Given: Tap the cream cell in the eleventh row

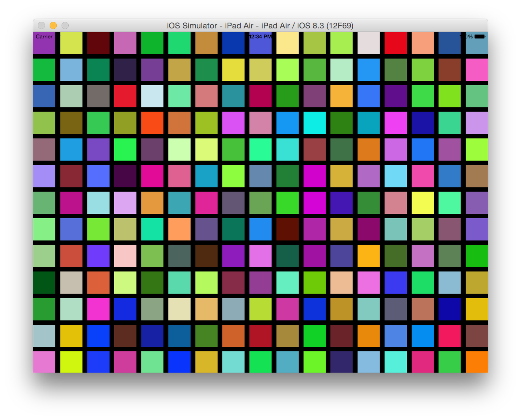Looking at the screenshot, I should [x=179, y=309].
